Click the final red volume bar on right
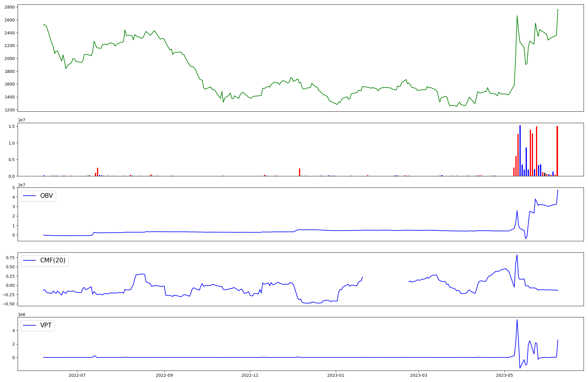This screenshot has width=588, height=382. click(557, 151)
